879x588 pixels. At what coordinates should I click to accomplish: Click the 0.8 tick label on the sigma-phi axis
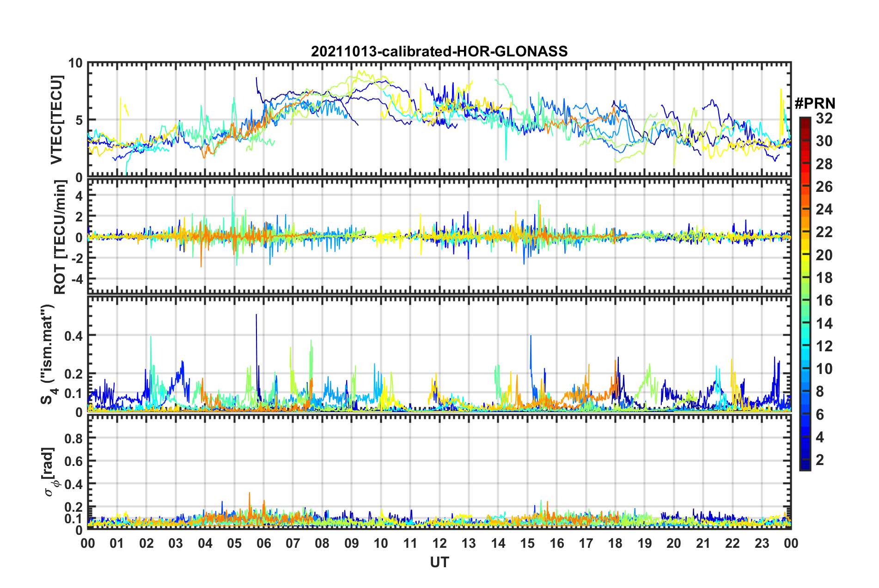click(73, 438)
